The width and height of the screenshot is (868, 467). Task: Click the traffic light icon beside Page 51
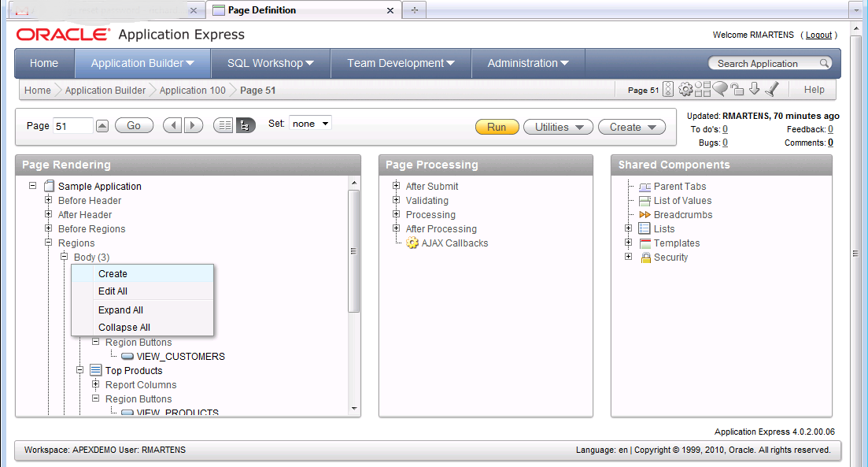(668, 89)
